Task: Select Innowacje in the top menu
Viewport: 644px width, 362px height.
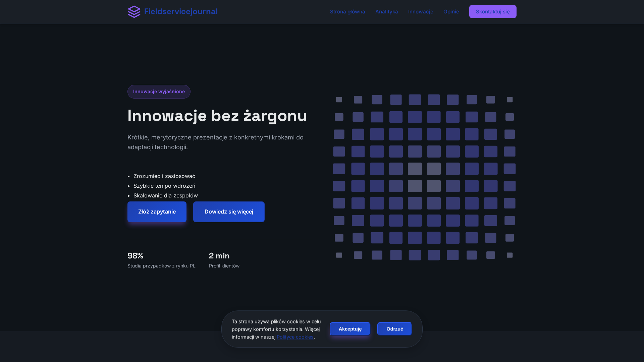Action: tap(421, 12)
